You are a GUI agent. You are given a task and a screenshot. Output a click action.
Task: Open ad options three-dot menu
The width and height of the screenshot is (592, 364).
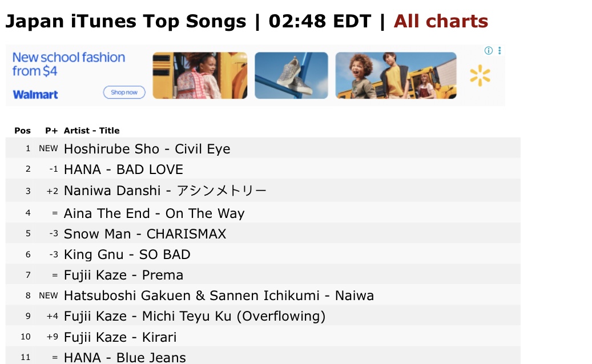pyautogui.click(x=500, y=51)
